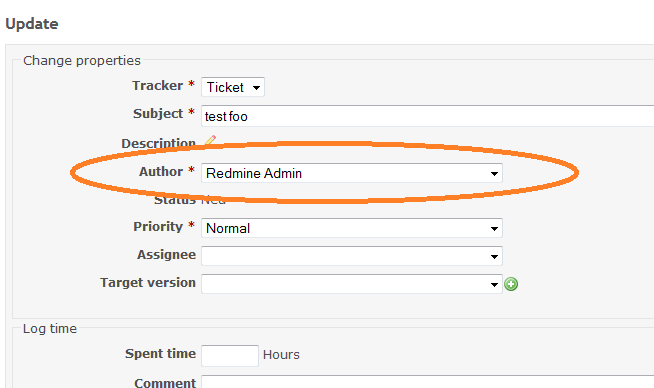The width and height of the screenshot is (654, 388).
Task: Click the Log time fieldset legend
Action: pos(50,329)
